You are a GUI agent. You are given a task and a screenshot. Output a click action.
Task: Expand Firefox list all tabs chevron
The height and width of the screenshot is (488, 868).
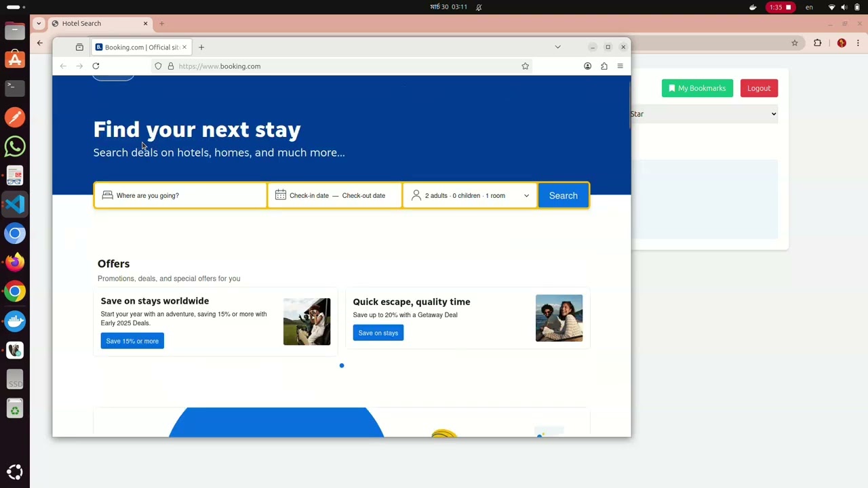(x=557, y=47)
